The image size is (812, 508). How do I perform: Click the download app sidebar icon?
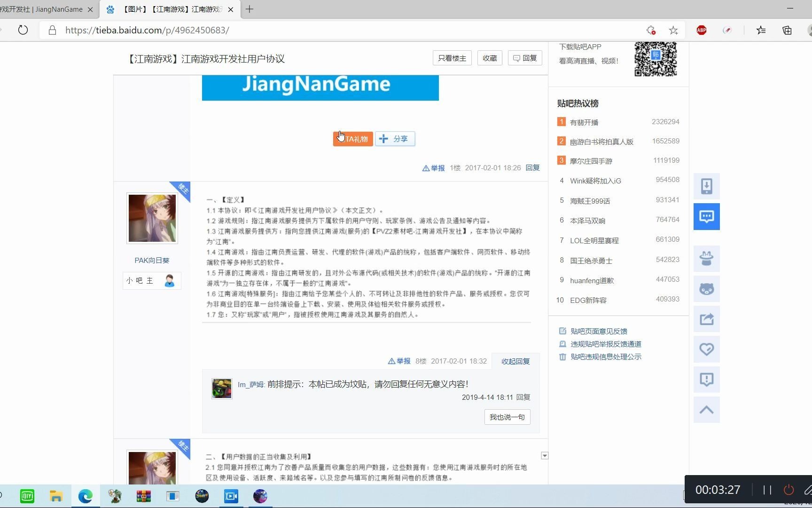pos(707,186)
